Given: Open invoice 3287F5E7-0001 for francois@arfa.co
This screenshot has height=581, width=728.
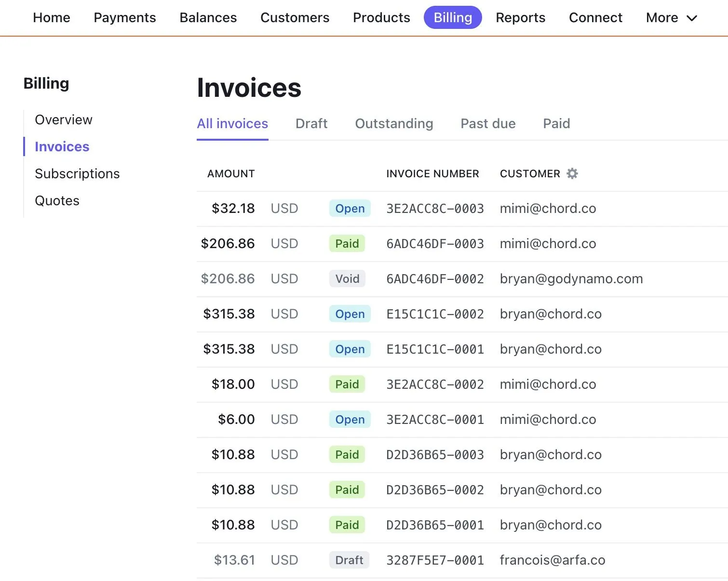Looking at the screenshot, I should click(435, 560).
